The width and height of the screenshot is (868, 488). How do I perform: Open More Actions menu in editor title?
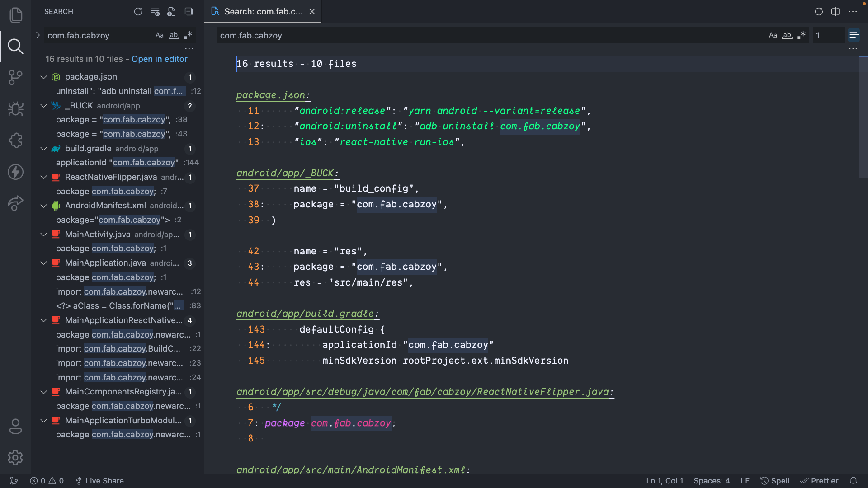(x=853, y=12)
